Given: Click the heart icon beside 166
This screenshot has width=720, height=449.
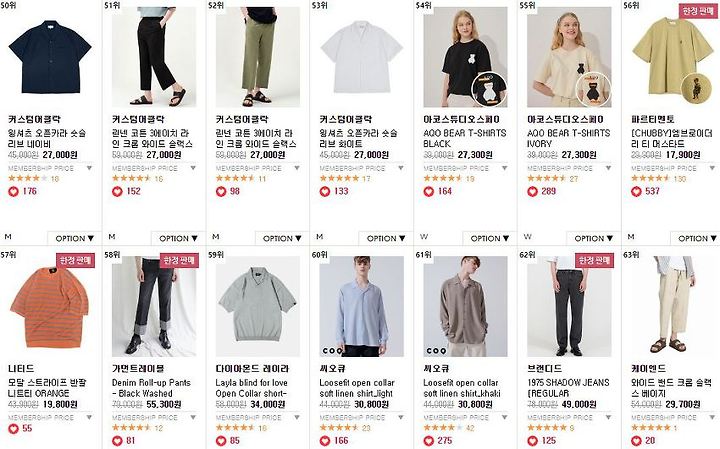Looking at the screenshot, I should coord(325,441).
